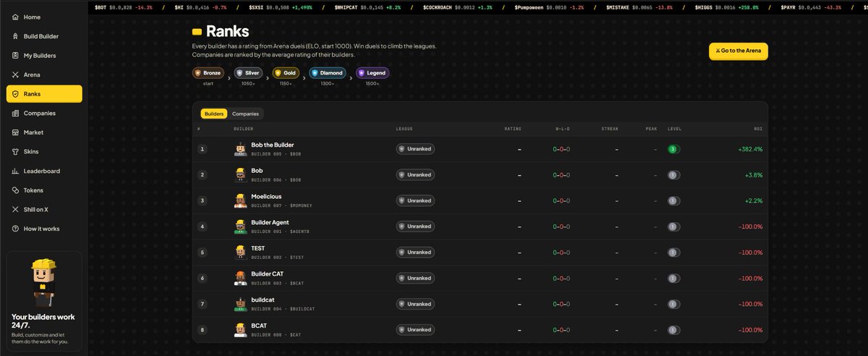Click the $BOT ticker entry
Image resolution: width=868 pixels, height=356 pixels.
point(124,6)
